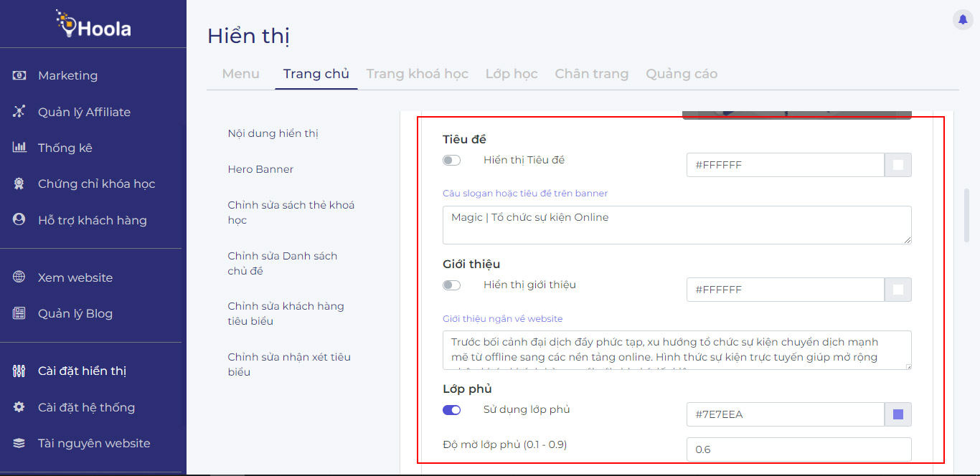Open the notification bell icon

point(963,20)
